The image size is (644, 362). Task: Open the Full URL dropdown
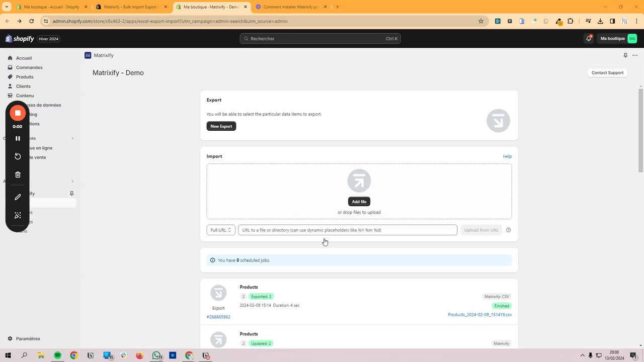pos(221,230)
